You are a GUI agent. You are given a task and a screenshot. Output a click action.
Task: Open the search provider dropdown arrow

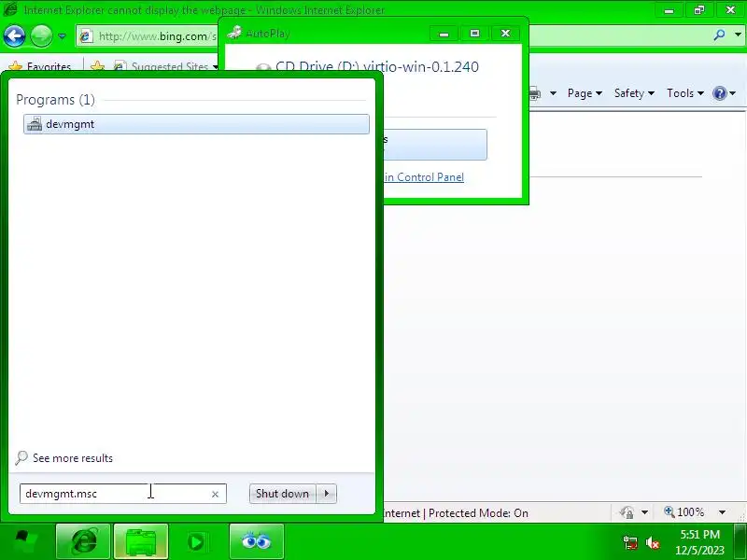point(738,35)
